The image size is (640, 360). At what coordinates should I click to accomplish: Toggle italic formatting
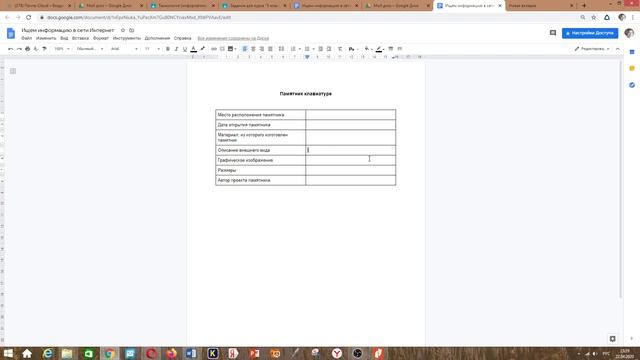176,49
